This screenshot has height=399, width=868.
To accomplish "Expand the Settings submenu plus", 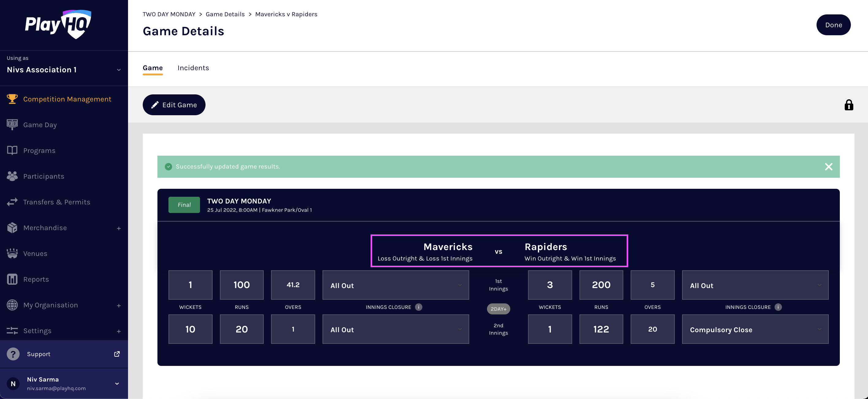I will tap(119, 331).
